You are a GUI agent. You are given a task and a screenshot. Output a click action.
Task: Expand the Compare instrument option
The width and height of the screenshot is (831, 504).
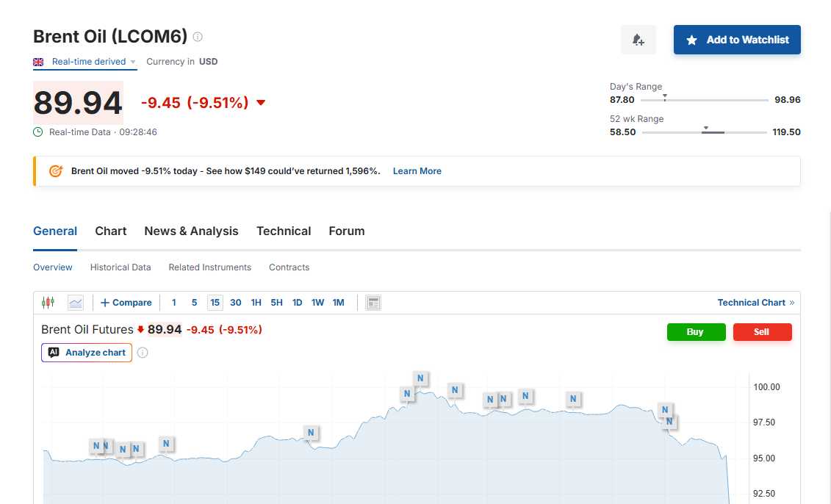pos(126,303)
